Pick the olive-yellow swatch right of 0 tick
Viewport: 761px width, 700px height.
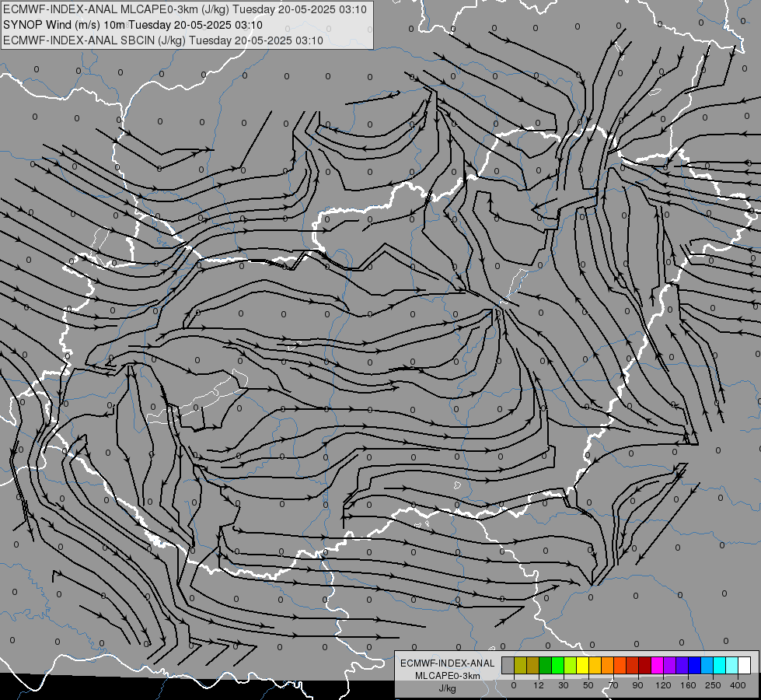tap(520, 665)
